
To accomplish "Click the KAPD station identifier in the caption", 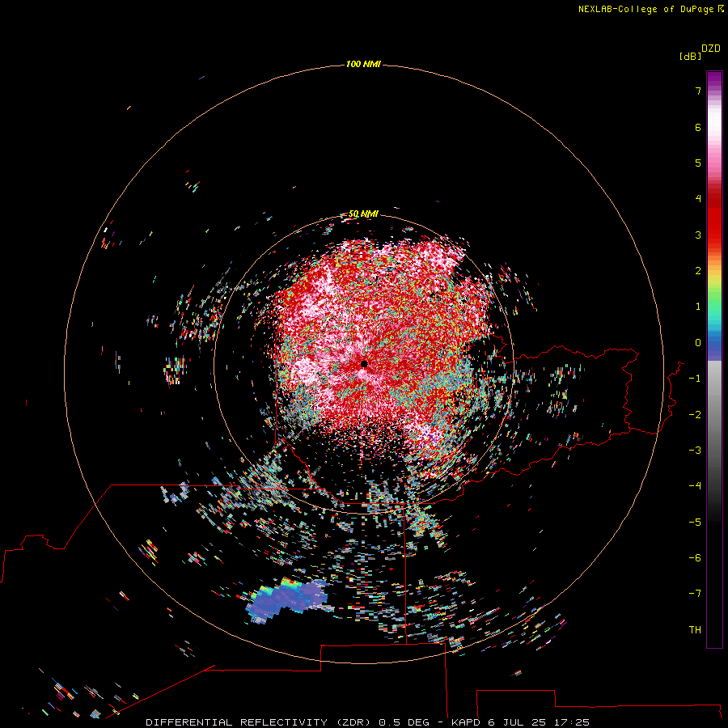I will (x=466, y=722).
